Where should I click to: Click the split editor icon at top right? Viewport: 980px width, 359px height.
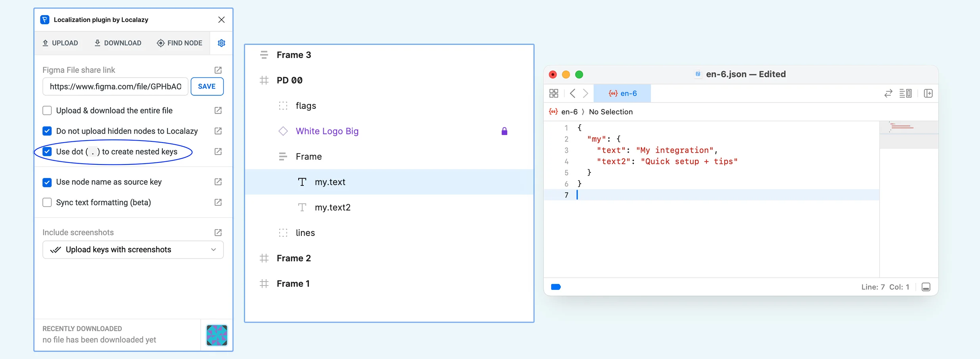(929, 93)
